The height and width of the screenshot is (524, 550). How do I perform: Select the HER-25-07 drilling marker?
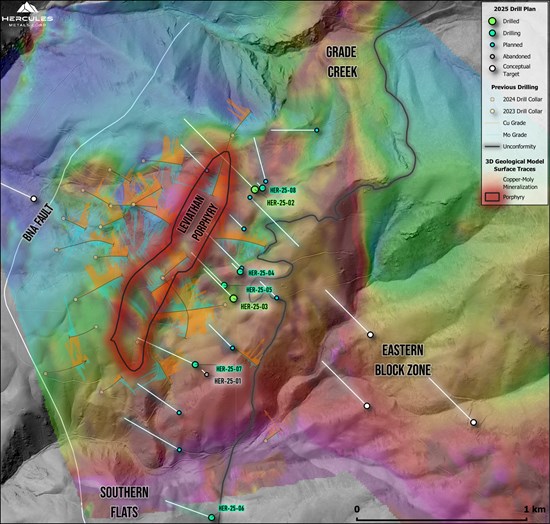(195, 365)
